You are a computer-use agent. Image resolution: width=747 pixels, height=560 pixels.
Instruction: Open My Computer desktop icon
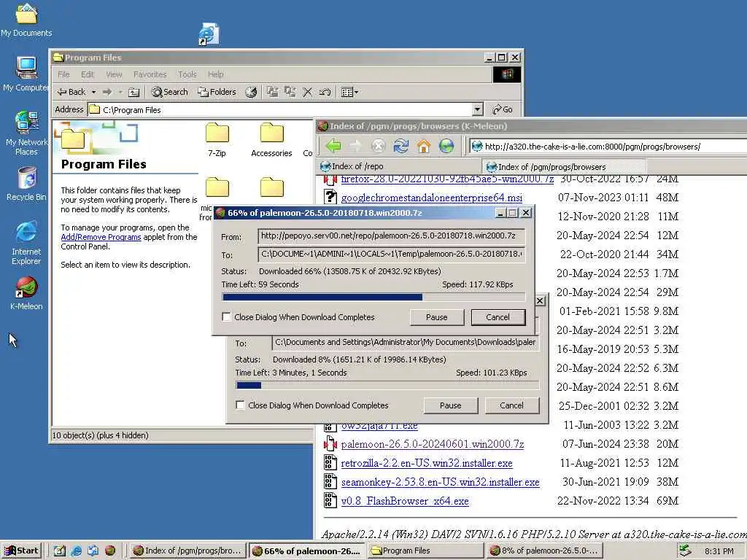(x=26, y=74)
